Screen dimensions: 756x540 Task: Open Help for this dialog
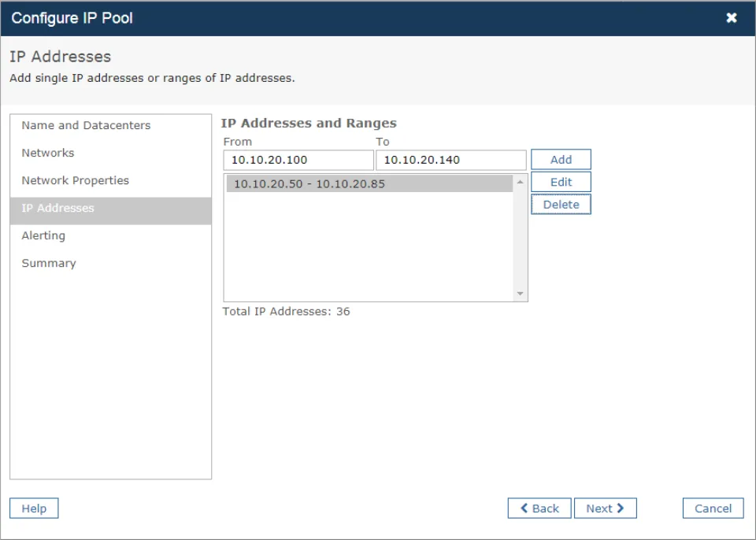34,509
